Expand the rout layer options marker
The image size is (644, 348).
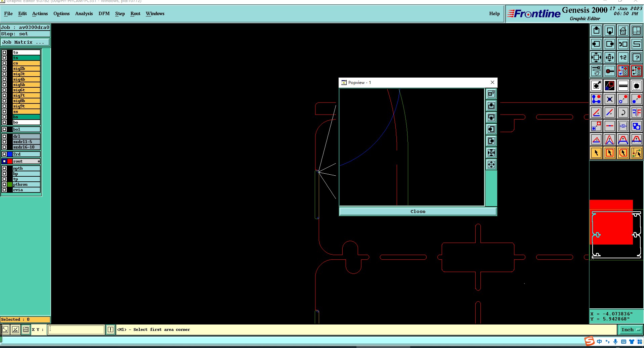pyautogui.click(x=39, y=162)
